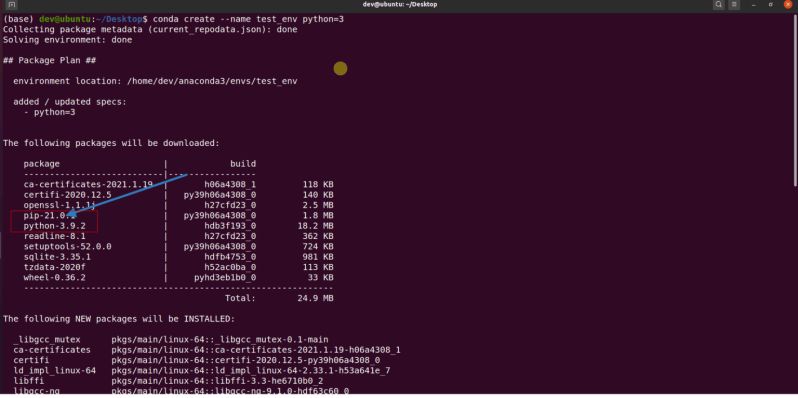Click 'The following NEW packages will be INSTALLED' line
The image size is (798, 398).
pyautogui.click(x=119, y=319)
